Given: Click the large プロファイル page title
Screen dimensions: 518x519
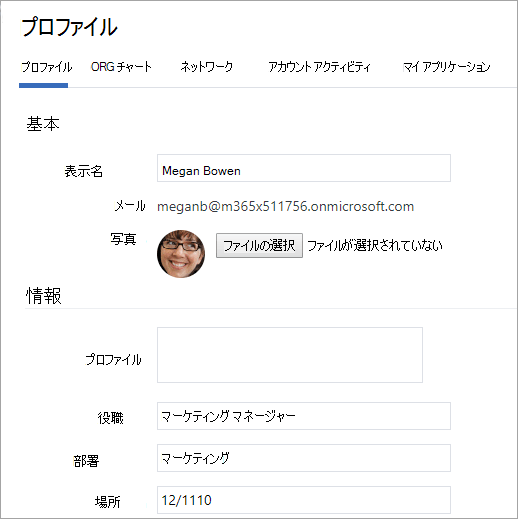Looking at the screenshot, I should tap(69, 27).
